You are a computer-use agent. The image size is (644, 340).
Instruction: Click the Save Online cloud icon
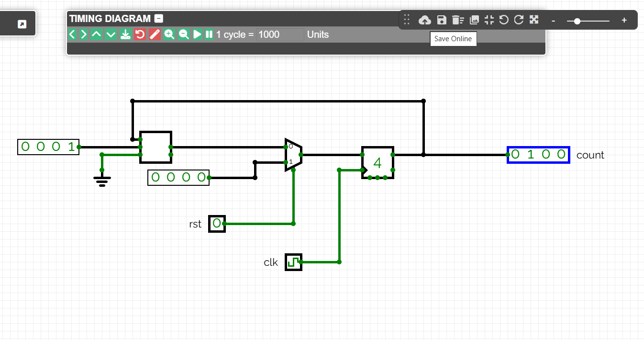tap(424, 20)
